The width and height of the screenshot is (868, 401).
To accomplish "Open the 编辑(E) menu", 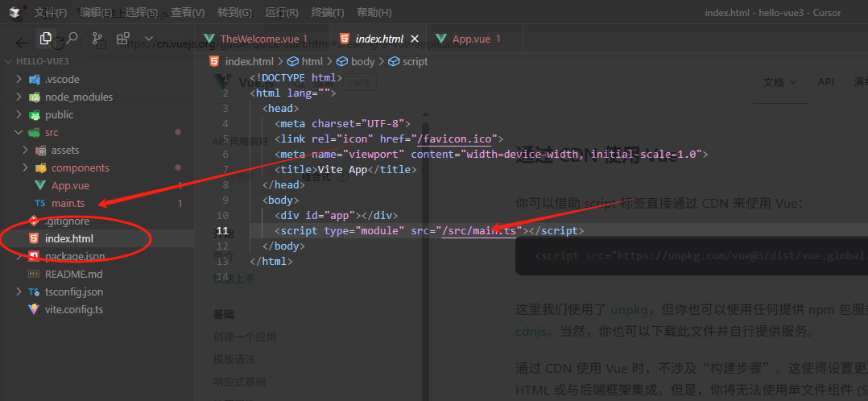I will [x=97, y=12].
